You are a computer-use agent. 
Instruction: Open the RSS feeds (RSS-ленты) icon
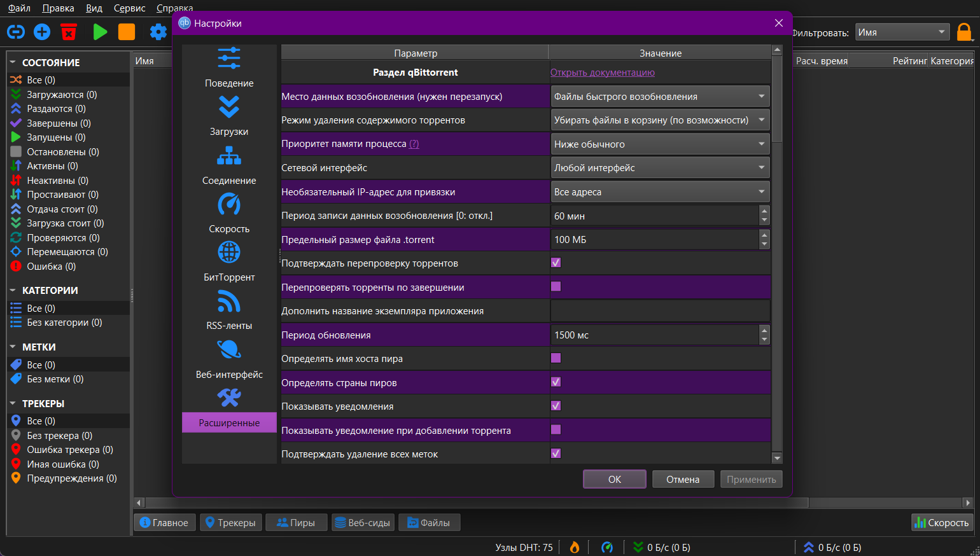(x=229, y=301)
